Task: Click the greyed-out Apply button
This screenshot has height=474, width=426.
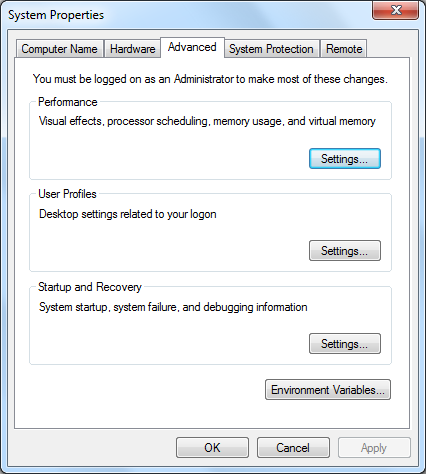Action: pos(374,448)
